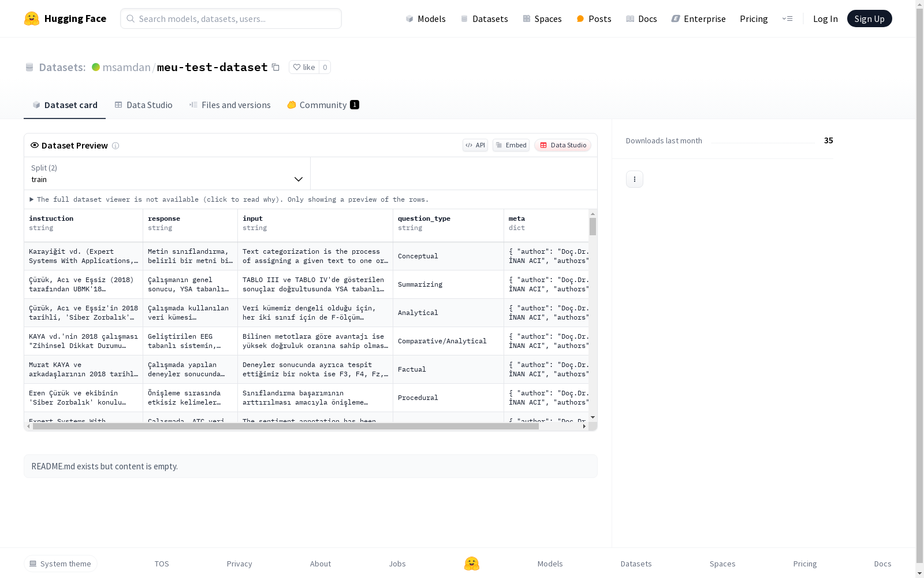The width and height of the screenshot is (924, 578).
Task: Open the Privacy footer link
Action: pyautogui.click(x=239, y=564)
